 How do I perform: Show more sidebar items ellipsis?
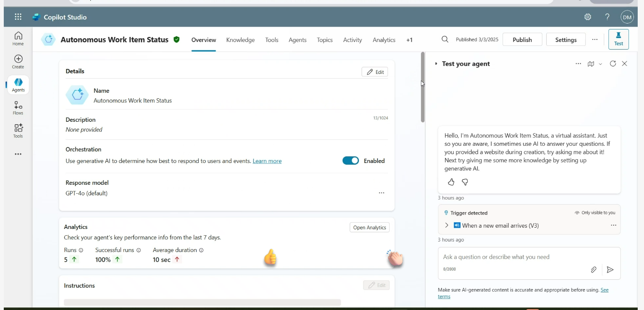18,154
